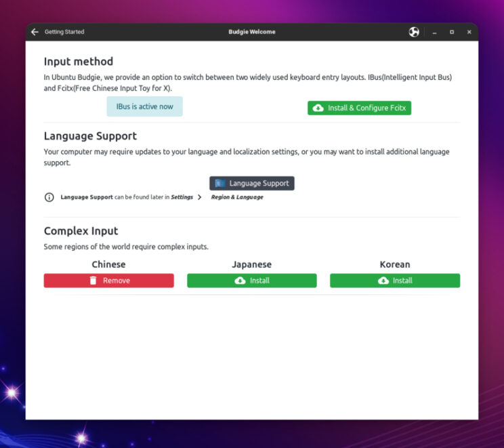The image size is (504, 448).
Task: Click the 'Region & Language' text in the hint
Action: pyautogui.click(x=237, y=197)
